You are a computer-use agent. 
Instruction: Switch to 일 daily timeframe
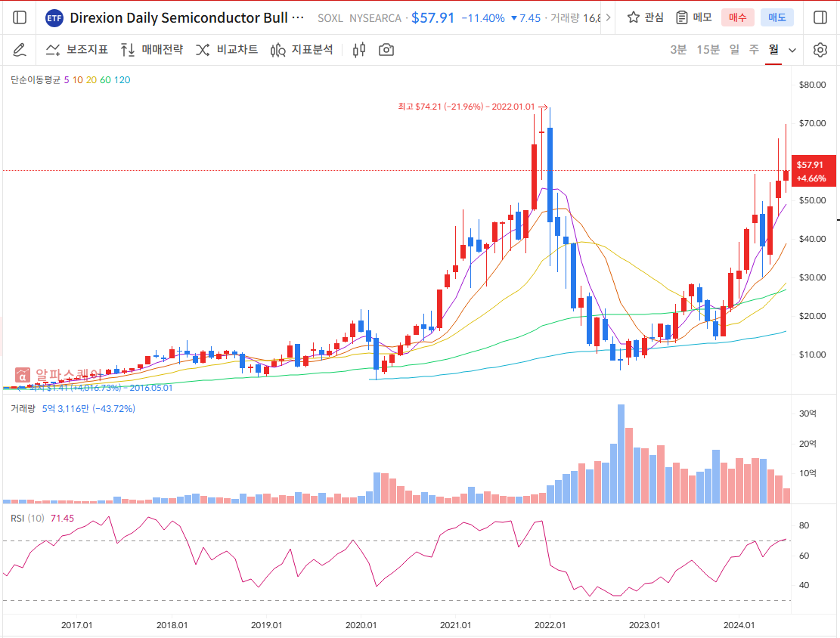coord(734,50)
